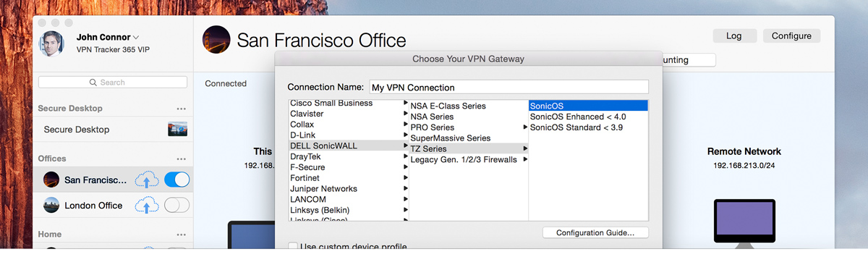
Task: Choose SonicOS Enhanced < 4.0 option
Action: pos(578,117)
